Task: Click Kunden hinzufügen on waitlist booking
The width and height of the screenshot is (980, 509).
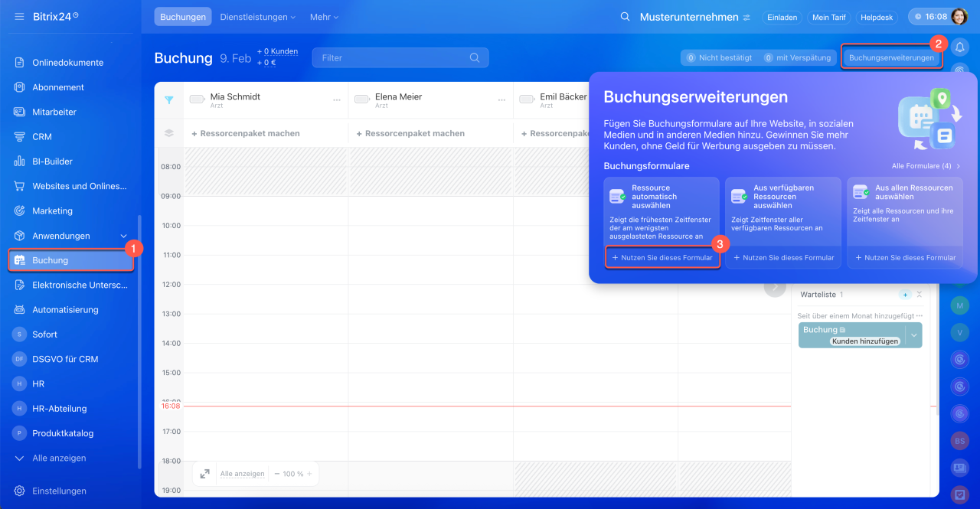Action: click(865, 341)
